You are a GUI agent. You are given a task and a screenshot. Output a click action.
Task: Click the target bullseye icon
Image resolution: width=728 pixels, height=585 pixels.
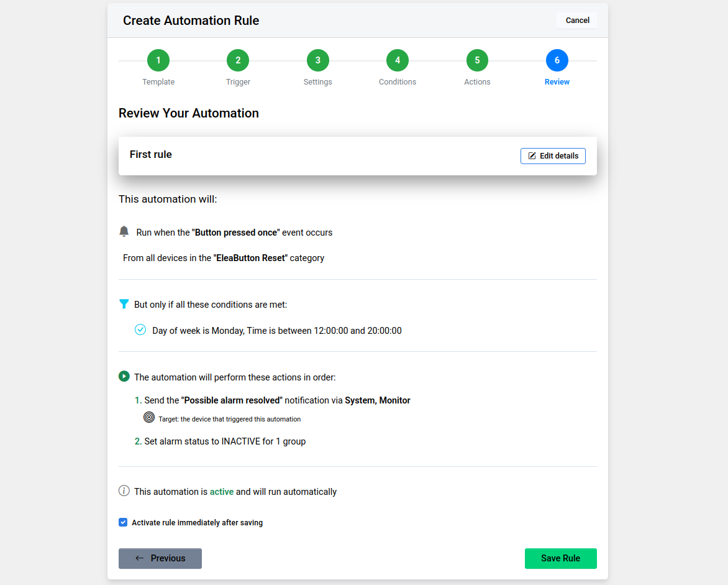point(149,418)
